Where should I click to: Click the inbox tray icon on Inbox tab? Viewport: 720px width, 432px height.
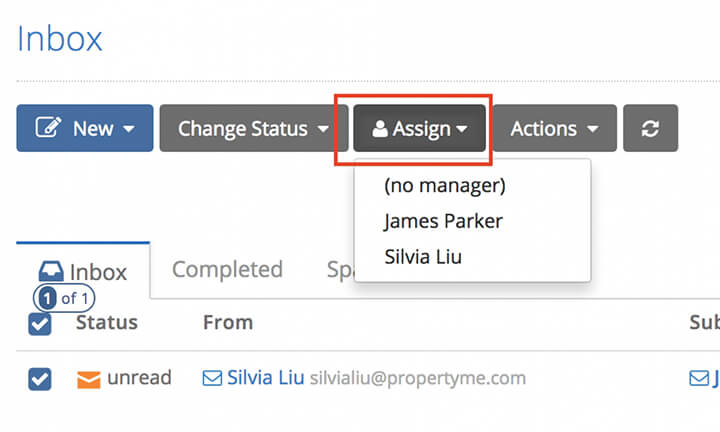click(x=51, y=271)
